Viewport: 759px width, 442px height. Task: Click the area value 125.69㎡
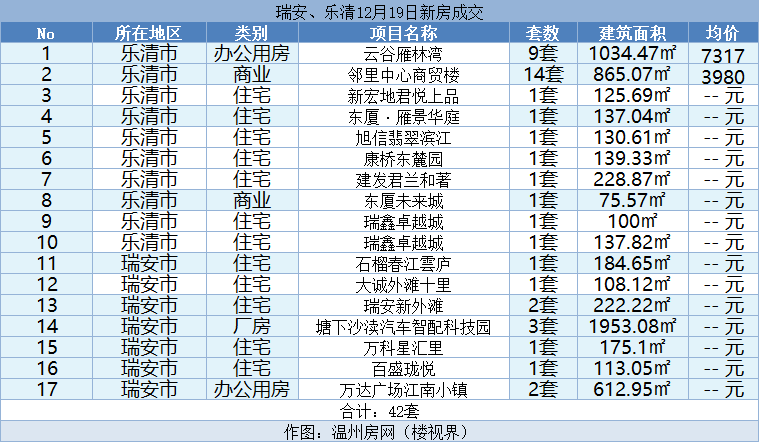click(x=632, y=95)
